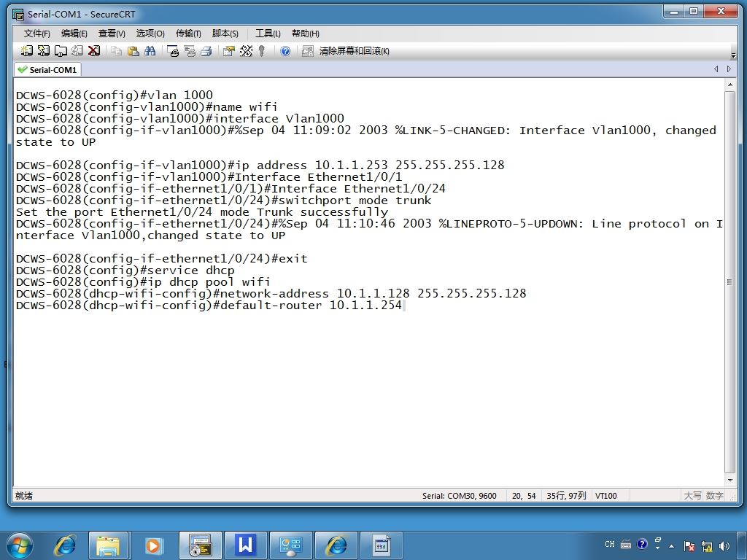This screenshot has width=747, height=560.
Task: Click terminal scrollbar down arrow
Action: coord(729,481)
